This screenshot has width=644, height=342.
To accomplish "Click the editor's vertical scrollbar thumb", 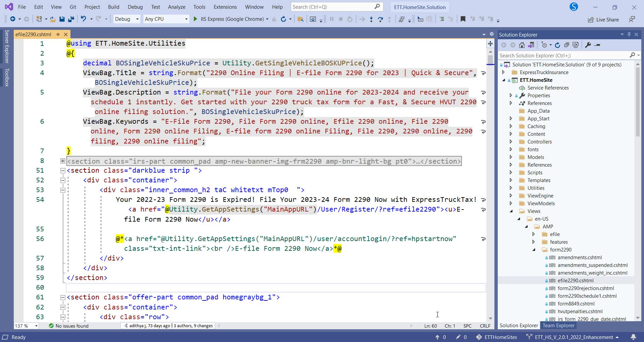I will point(490,60).
